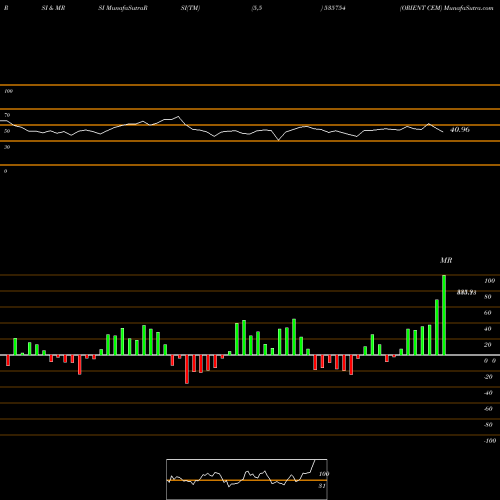Click the -40 label on the MR axis
Viewport: 500px width, 500px height.
[x=488, y=393]
